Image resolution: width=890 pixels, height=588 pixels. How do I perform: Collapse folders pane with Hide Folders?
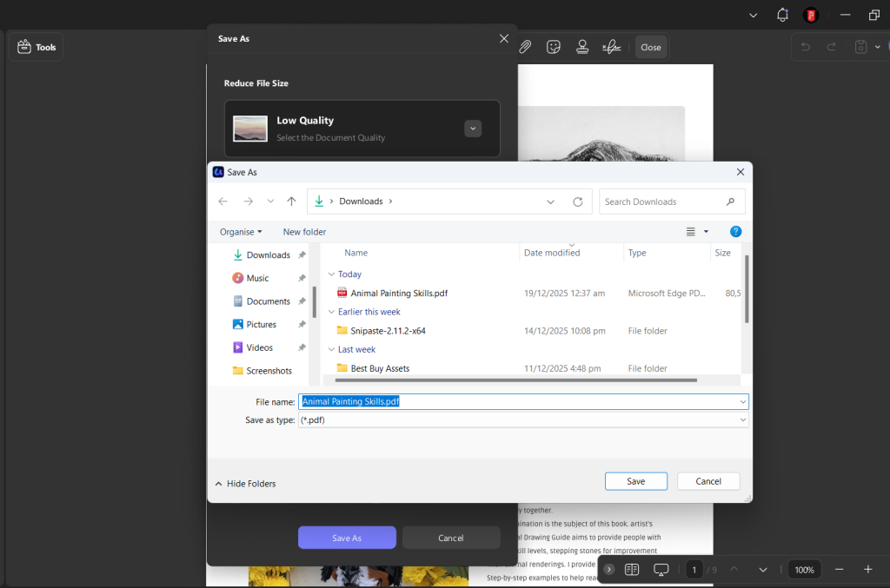click(x=245, y=484)
